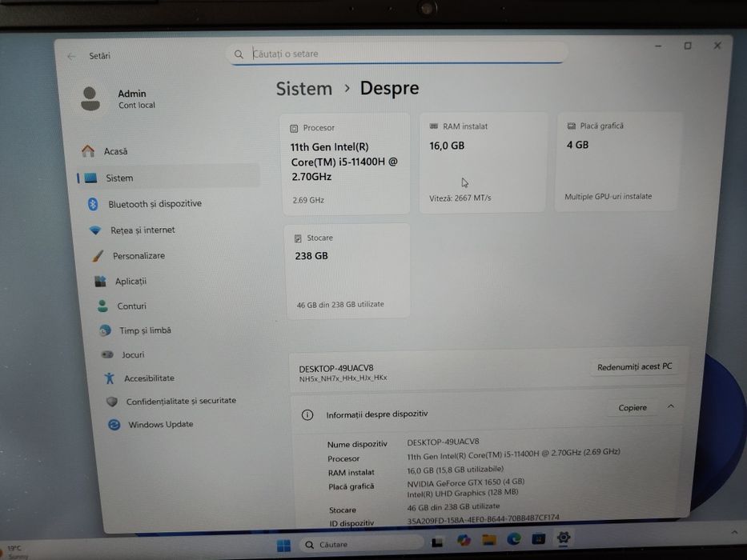Open Jocuri settings

pos(133,354)
